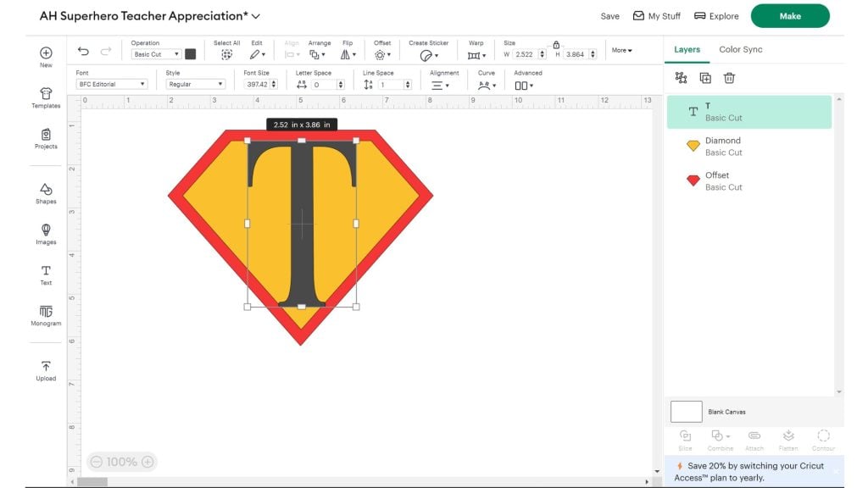Switch to the Color Sync tab
Image resolution: width=868 pixels, height=488 pixels.
pyautogui.click(x=741, y=49)
